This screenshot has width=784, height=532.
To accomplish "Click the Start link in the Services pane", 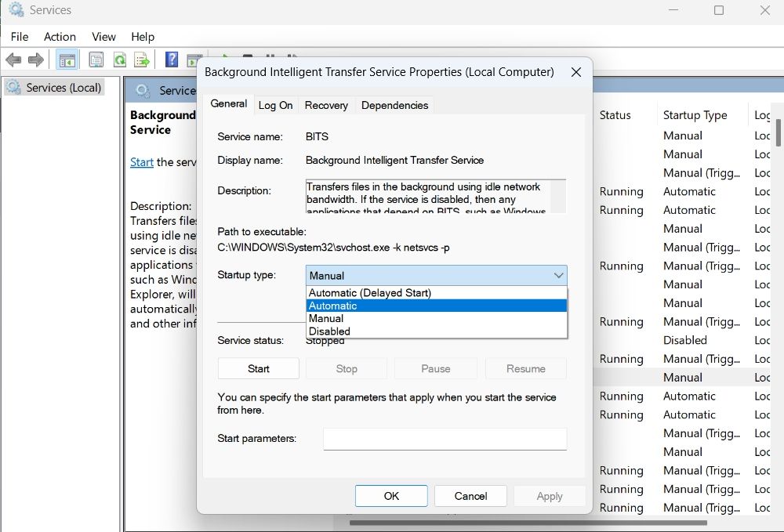I will 141,162.
